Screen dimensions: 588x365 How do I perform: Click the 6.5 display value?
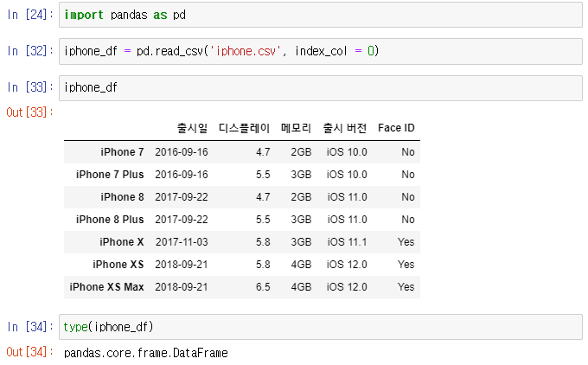[263, 287]
